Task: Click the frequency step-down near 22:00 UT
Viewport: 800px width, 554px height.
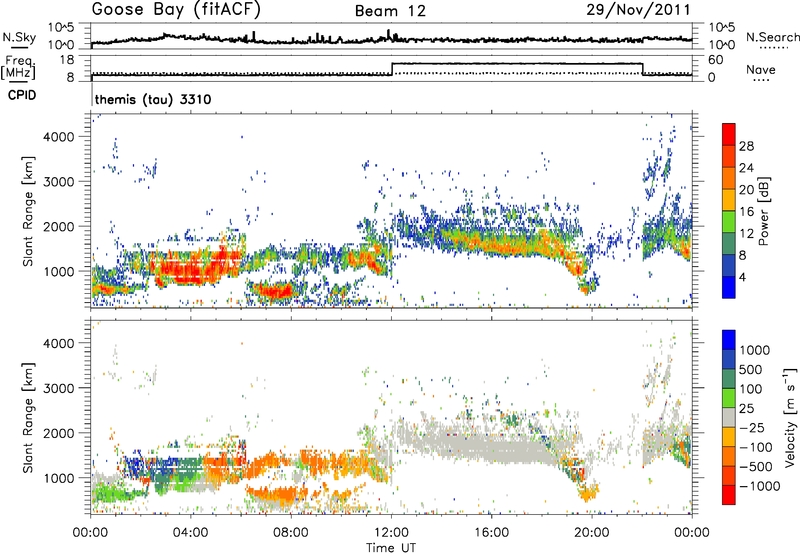Action: coord(643,69)
